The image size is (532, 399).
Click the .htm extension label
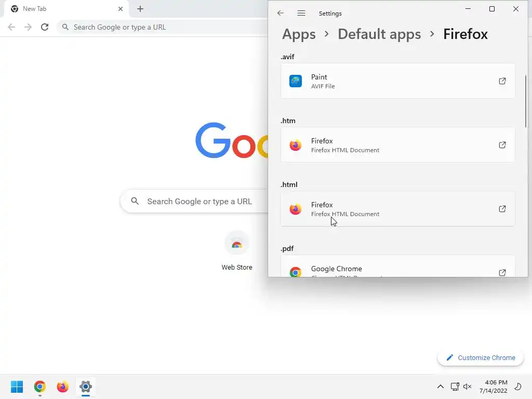pos(288,121)
